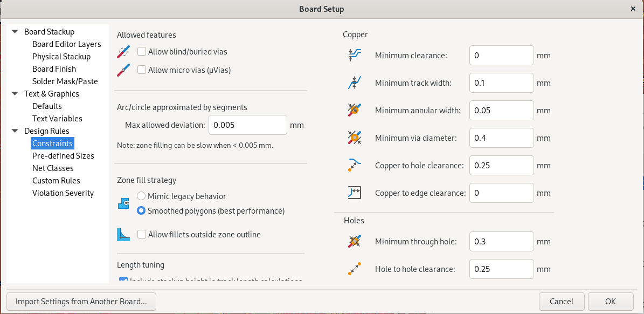Select Mimic legacy behavior radio option
The width and height of the screenshot is (644, 314).
point(141,196)
